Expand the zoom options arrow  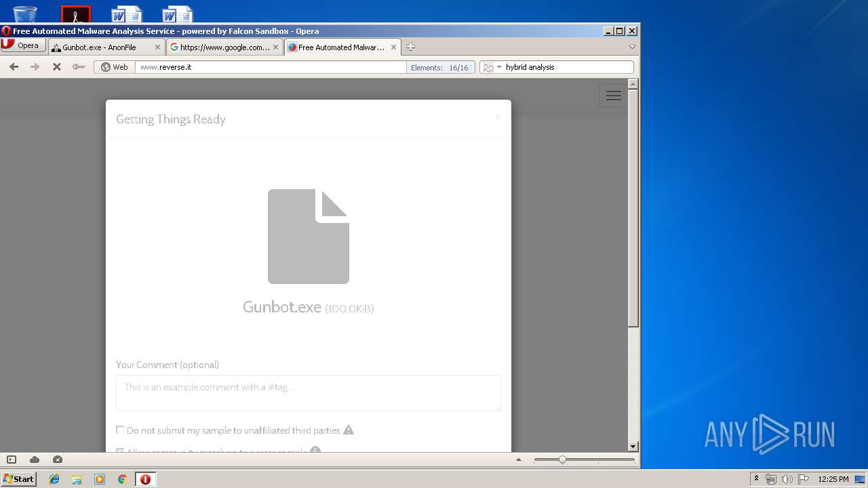point(519,460)
